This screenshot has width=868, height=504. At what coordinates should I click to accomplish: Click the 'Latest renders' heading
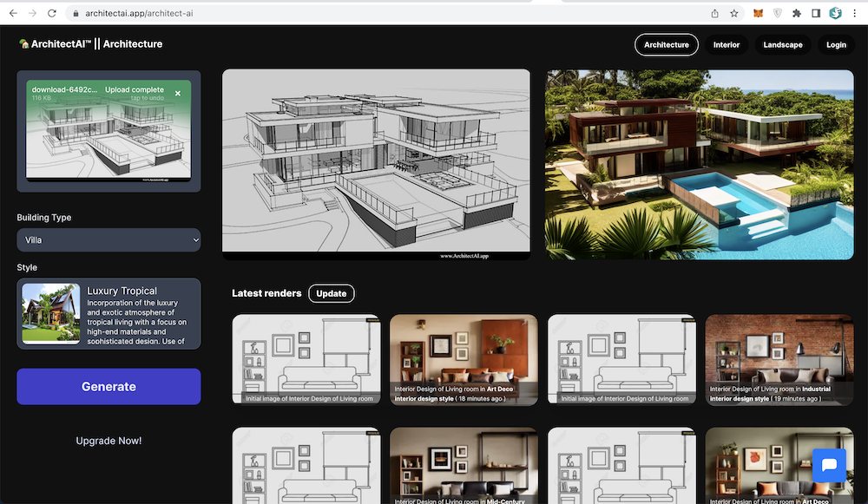pos(266,293)
